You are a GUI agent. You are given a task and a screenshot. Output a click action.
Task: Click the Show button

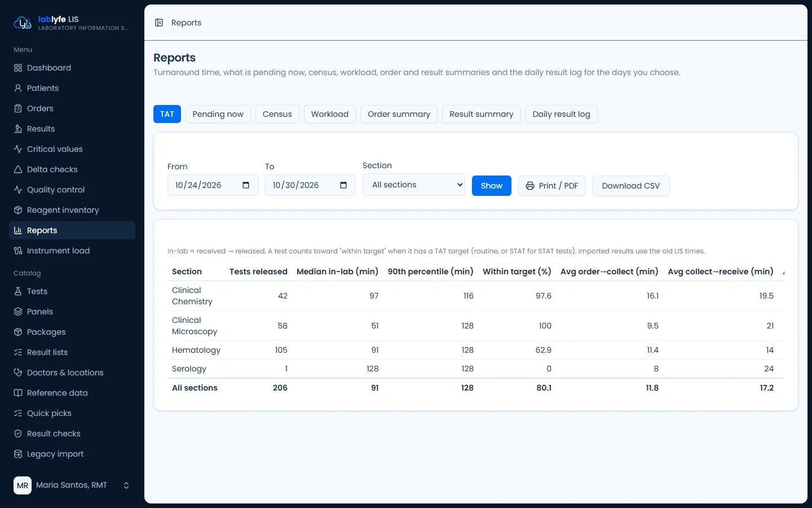[492, 186]
